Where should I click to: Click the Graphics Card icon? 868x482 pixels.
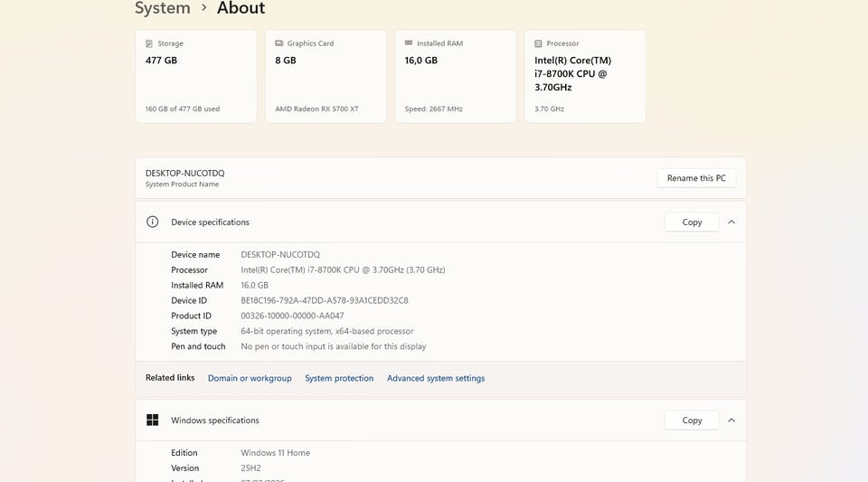click(279, 43)
